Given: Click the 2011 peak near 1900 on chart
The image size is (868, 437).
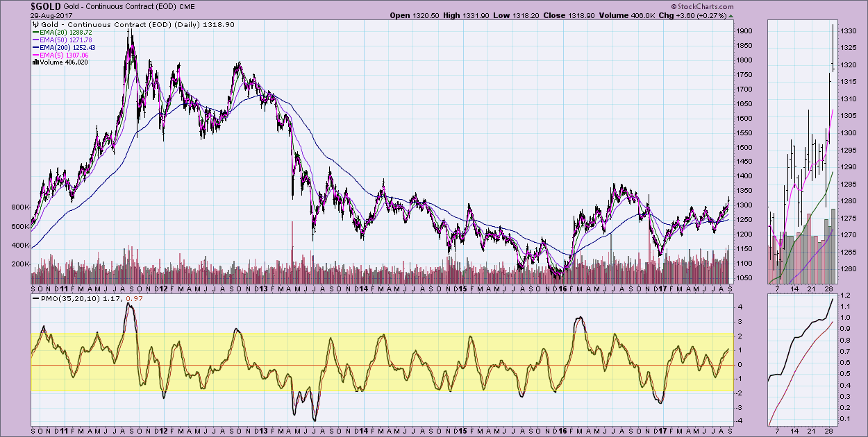Looking at the screenshot, I should pos(129,32).
